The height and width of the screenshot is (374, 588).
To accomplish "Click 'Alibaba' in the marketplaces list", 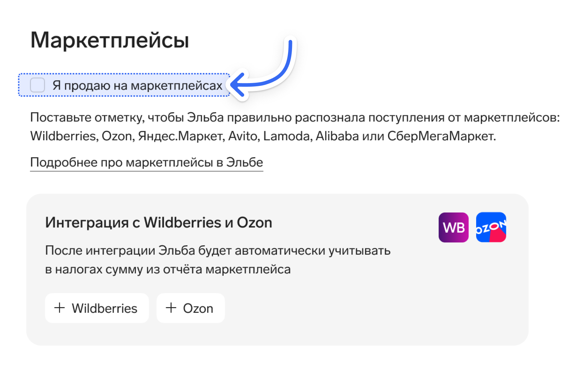I will [x=337, y=136].
